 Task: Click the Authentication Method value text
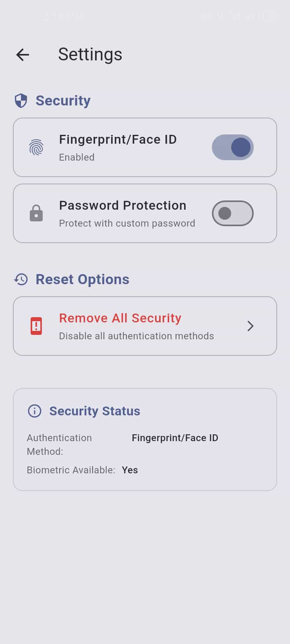pos(175,438)
